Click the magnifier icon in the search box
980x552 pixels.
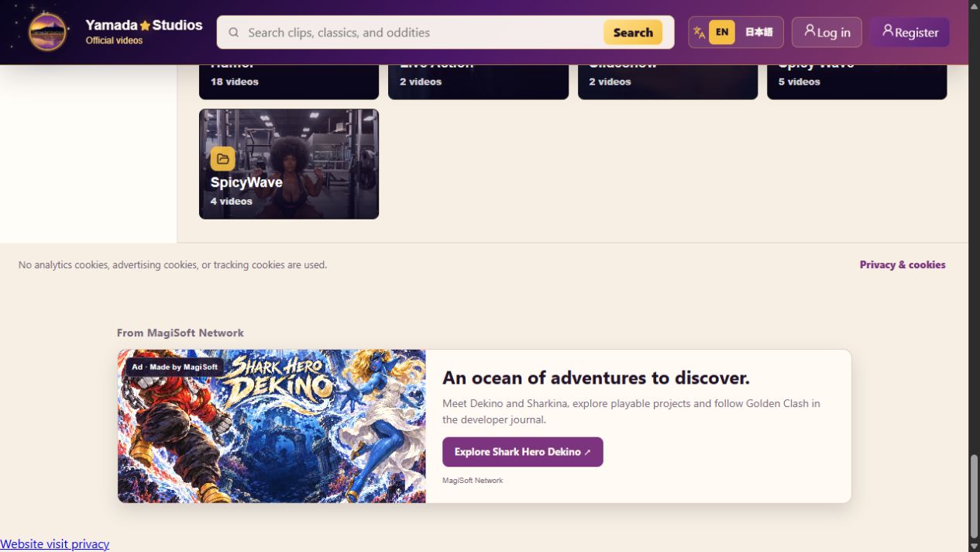click(x=233, y=33)
